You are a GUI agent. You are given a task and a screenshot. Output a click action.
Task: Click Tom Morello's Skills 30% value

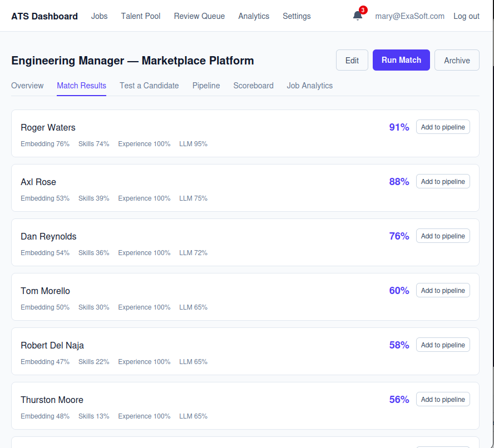tap(93, 307)
